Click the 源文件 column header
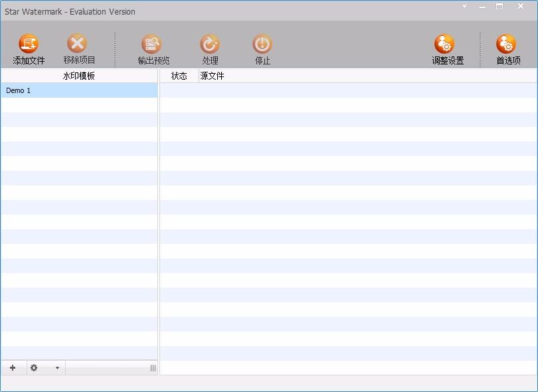 [x=368, y=76]
